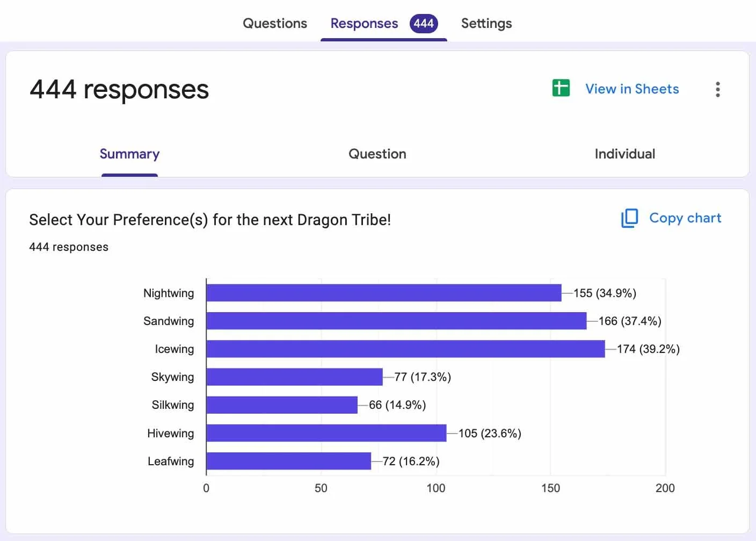Click the Copy chart button text
Viewport: 756px width, 541px height.
pos(685,218)
